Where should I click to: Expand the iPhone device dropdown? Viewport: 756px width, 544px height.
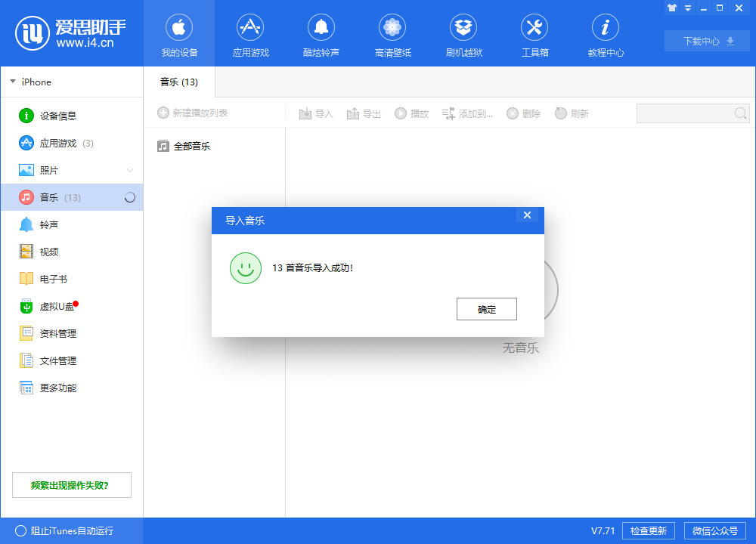click(13, 82)
